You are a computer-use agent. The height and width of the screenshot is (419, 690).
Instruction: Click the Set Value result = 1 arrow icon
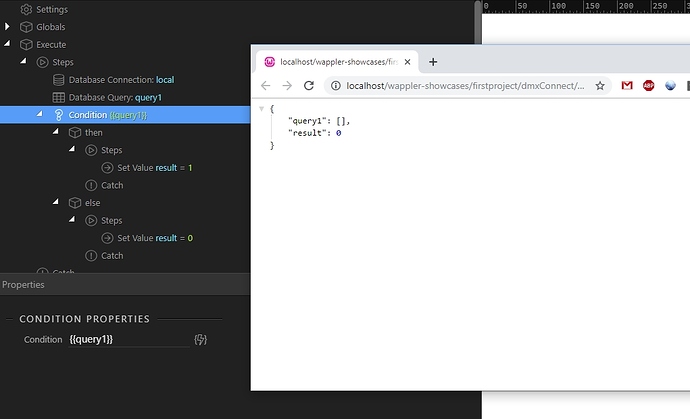click(107, 168)
